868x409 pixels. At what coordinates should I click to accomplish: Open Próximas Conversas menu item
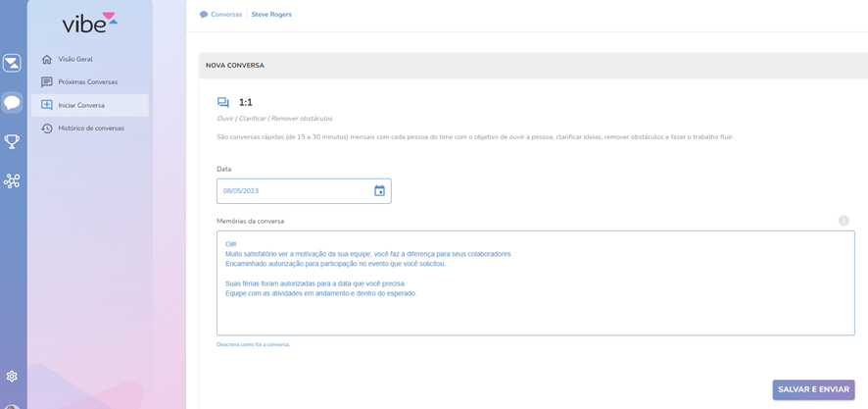pos(87,82)
